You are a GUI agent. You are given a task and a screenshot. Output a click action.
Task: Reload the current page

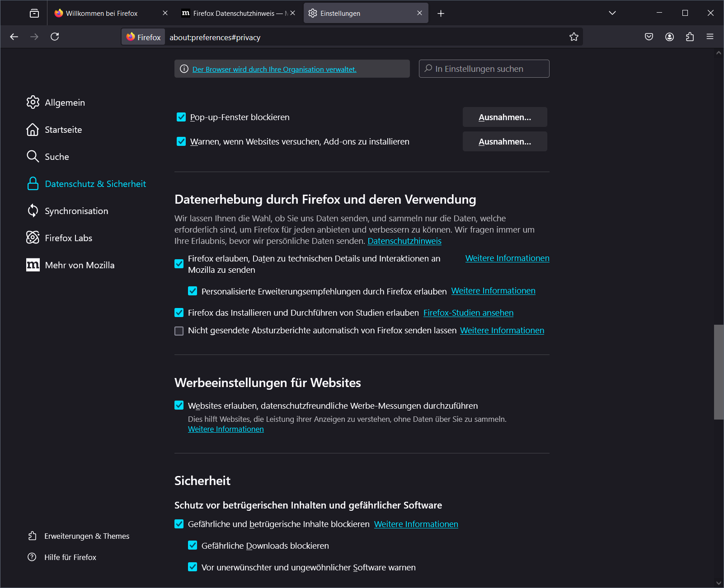coord(55,37)
